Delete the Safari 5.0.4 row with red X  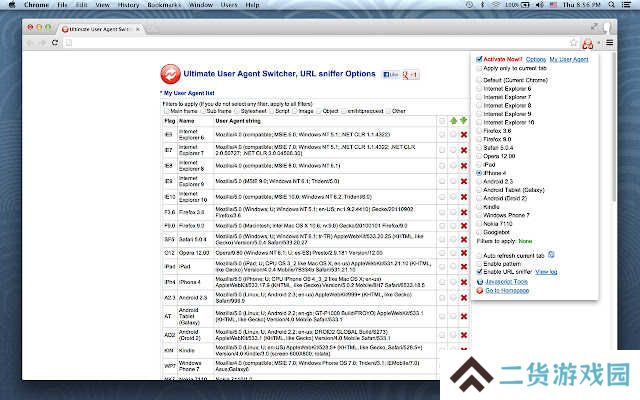coord(464,239)
